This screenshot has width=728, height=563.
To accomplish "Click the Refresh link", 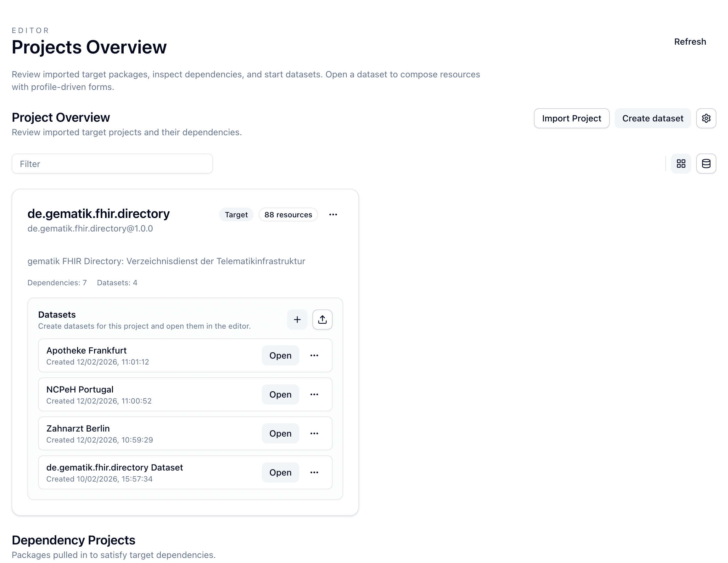I will (690, 42).
